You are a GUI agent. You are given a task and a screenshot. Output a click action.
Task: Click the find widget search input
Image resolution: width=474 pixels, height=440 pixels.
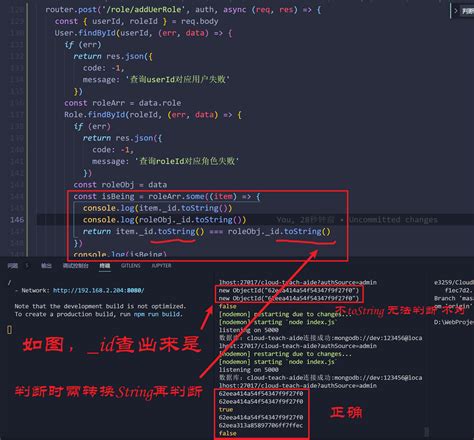[x=467, y=11]
